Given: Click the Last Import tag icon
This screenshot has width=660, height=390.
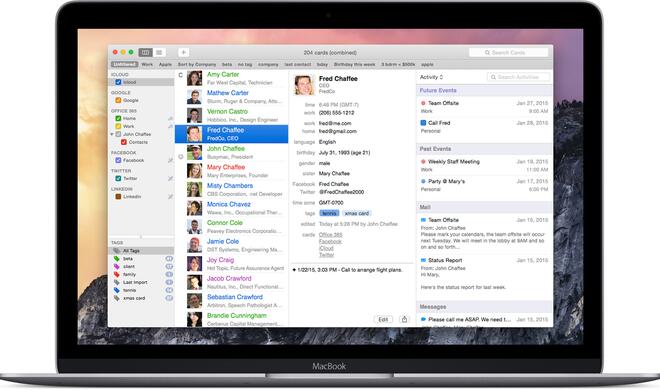Looking at the screenshot, I should (117, 282).
